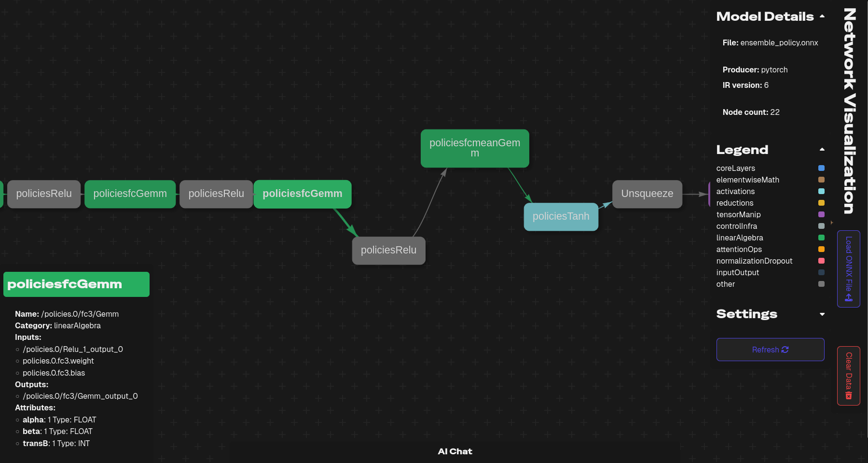Click the linearAlgebra green legend swatch
The width and height of the screenshot is (868, 463).
[821, 238]
